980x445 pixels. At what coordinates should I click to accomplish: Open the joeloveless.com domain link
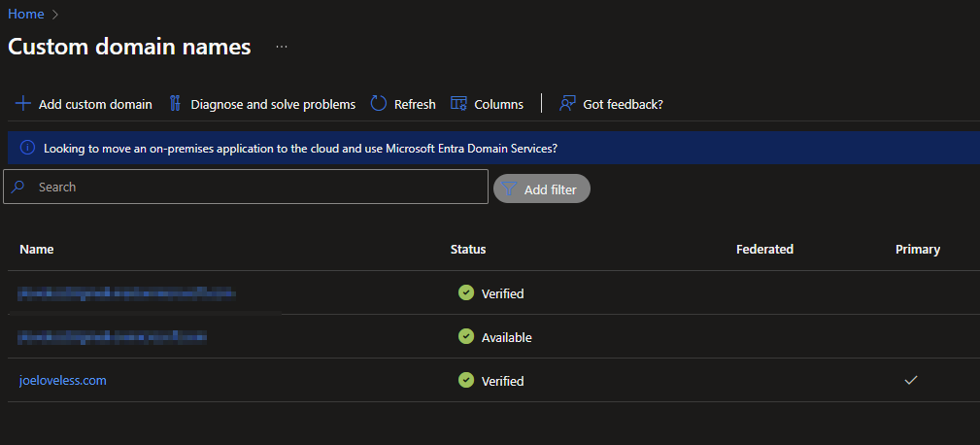click(x=63, y=381)
